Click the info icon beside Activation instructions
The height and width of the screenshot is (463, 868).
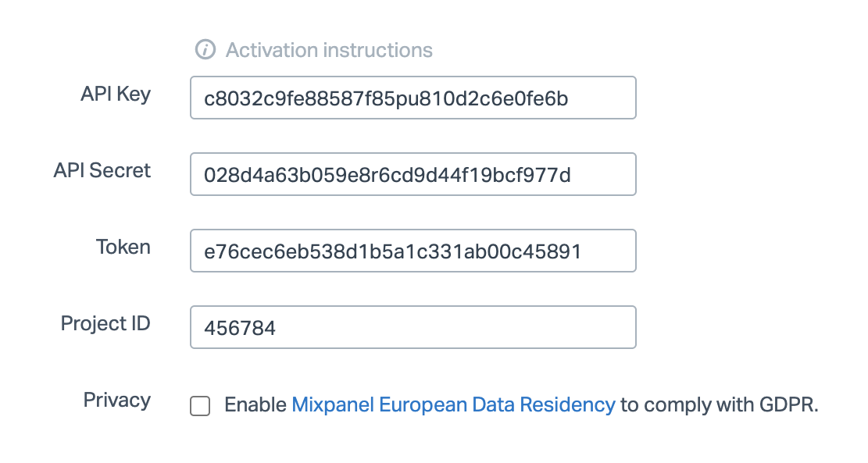[205, 50]
